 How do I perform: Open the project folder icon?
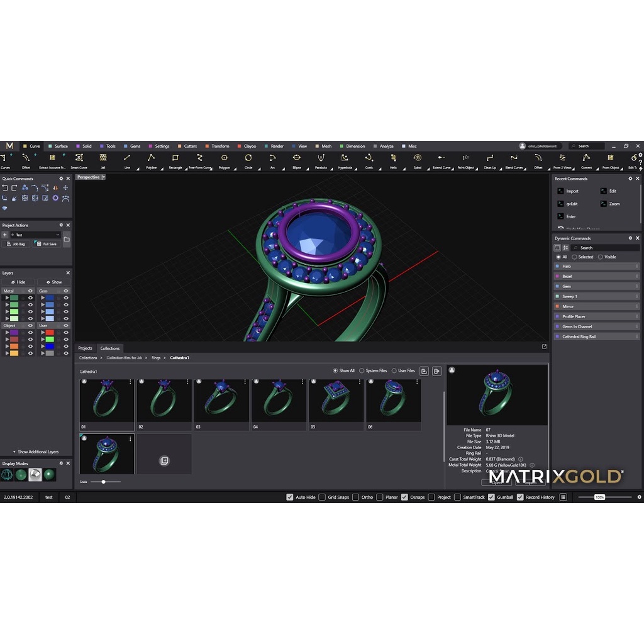[x=67, y=239]
